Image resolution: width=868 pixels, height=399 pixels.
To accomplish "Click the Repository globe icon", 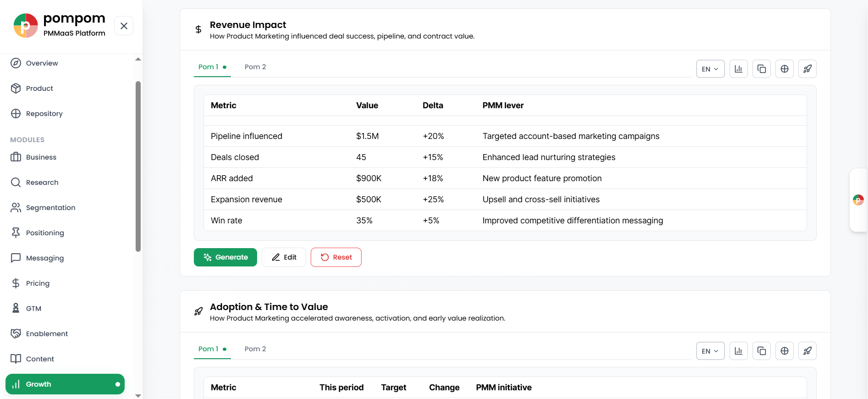I will point(16,114).
